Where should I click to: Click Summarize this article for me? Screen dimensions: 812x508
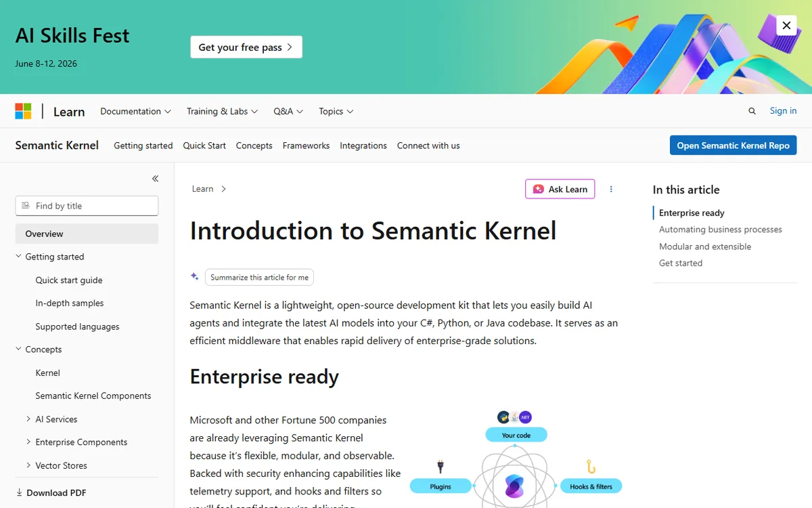[x=259, y=277]
